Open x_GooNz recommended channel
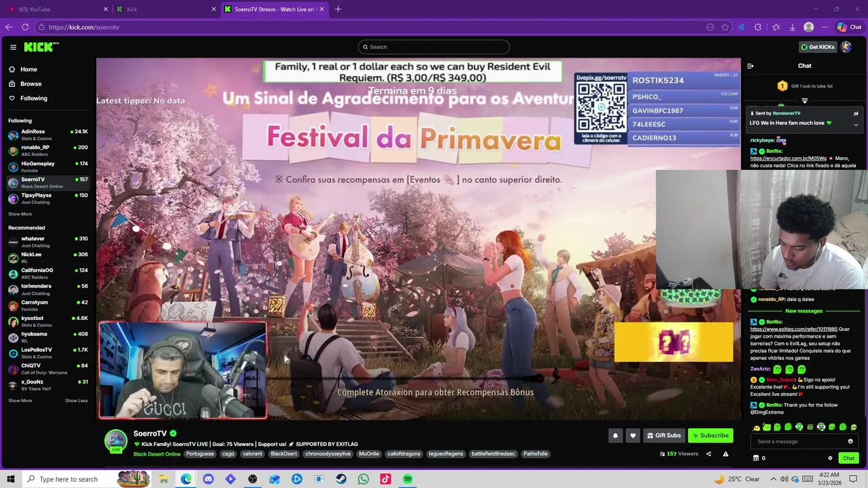The width and height of the screenshot is (868, 488). pyautogui.click(x=47, y=384)
